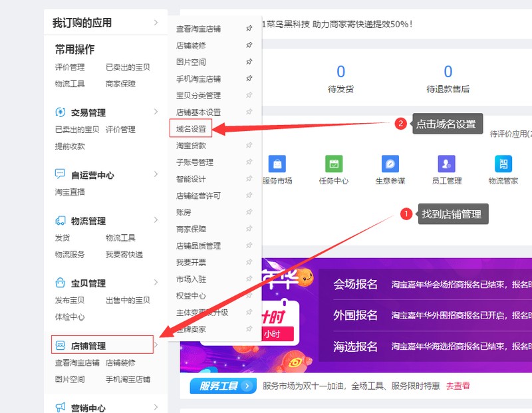
Task: Select 权益中心 in submenu
Action: pyautogui.click(x=191, y=296)
